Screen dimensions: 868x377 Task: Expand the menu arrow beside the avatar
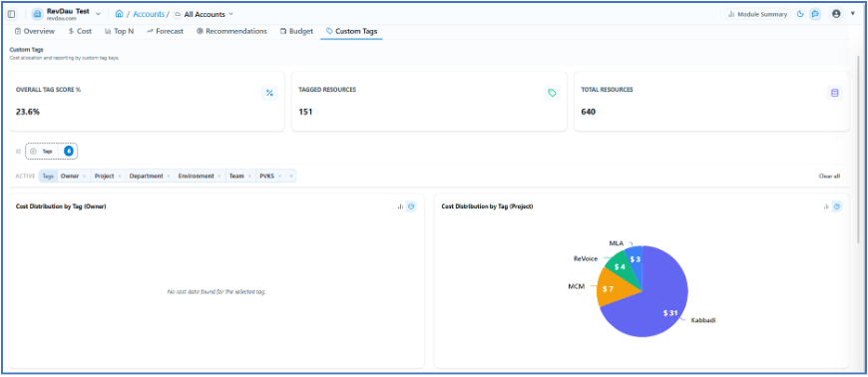(x=852, y=13)
